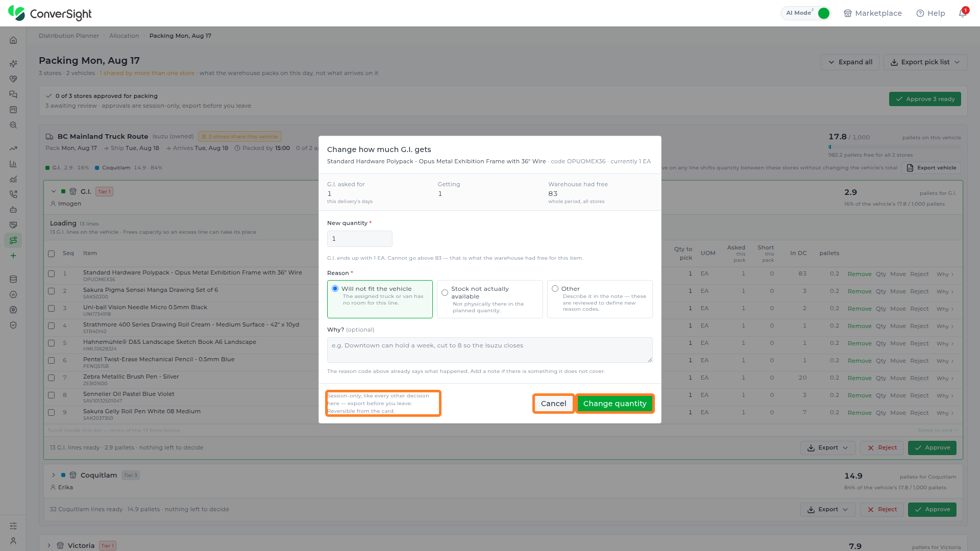The height and width of the screenshot is (551, 980).
Task: Click Reject for Coquitlam section
Action: [881, 510]
